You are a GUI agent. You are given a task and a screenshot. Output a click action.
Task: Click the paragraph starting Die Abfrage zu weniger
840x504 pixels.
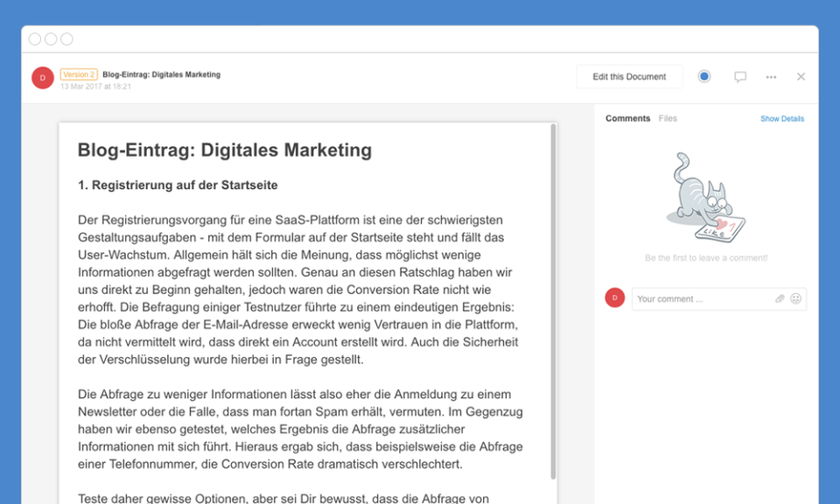pyautogui.click(x=300, y=429)
